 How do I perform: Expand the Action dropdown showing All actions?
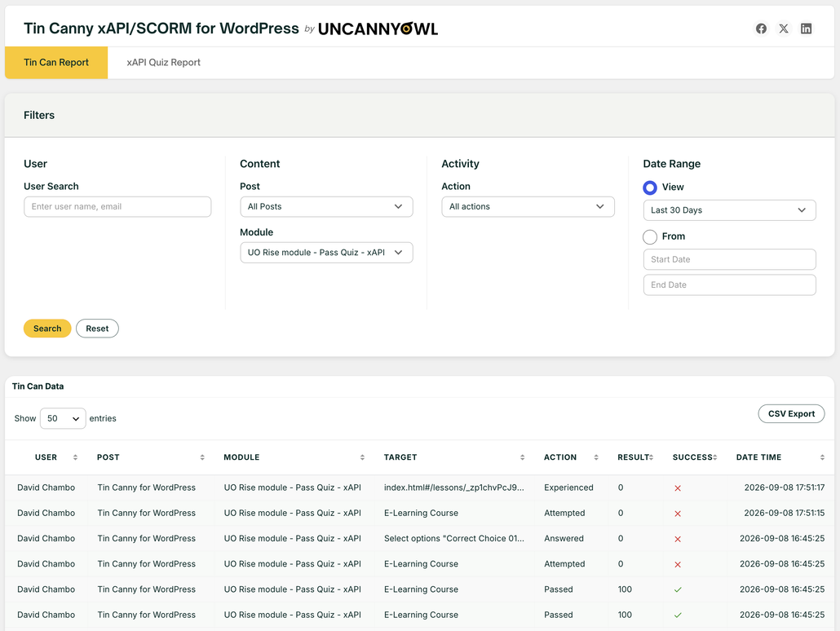[528, 207]
